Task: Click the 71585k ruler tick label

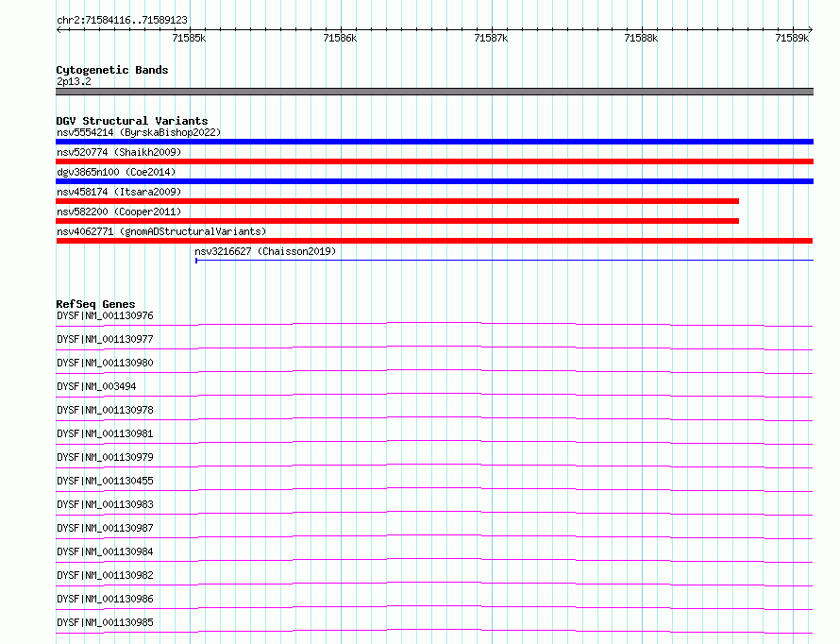Action: (x=189, y=38)
